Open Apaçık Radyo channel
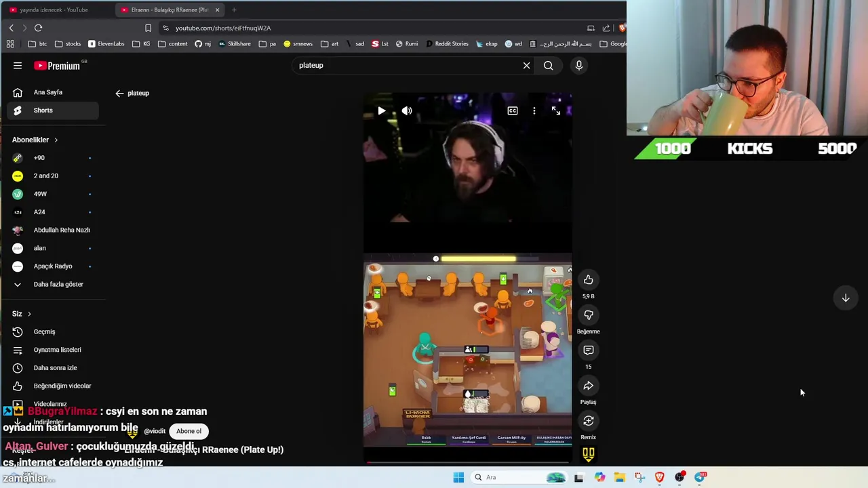 [53, 266]
